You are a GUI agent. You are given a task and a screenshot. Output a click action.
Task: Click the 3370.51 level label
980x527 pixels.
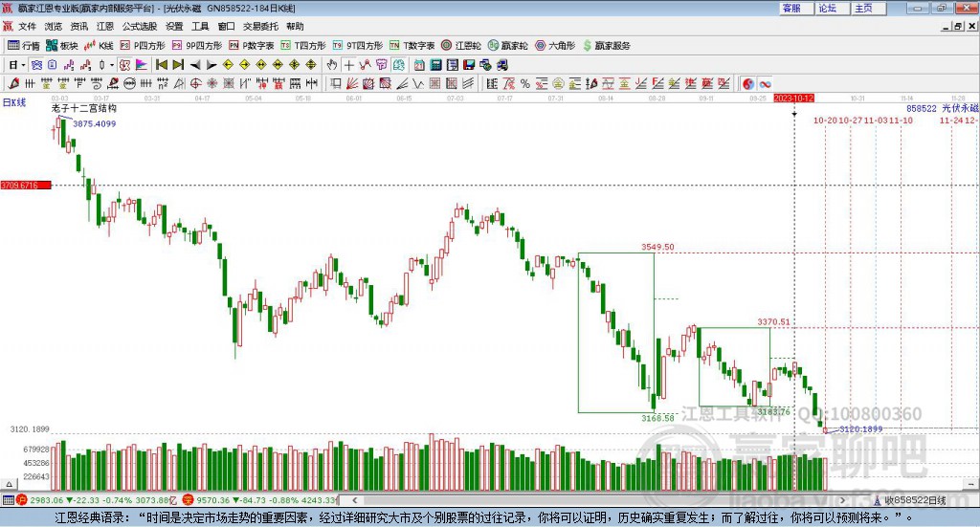point(773,322)
